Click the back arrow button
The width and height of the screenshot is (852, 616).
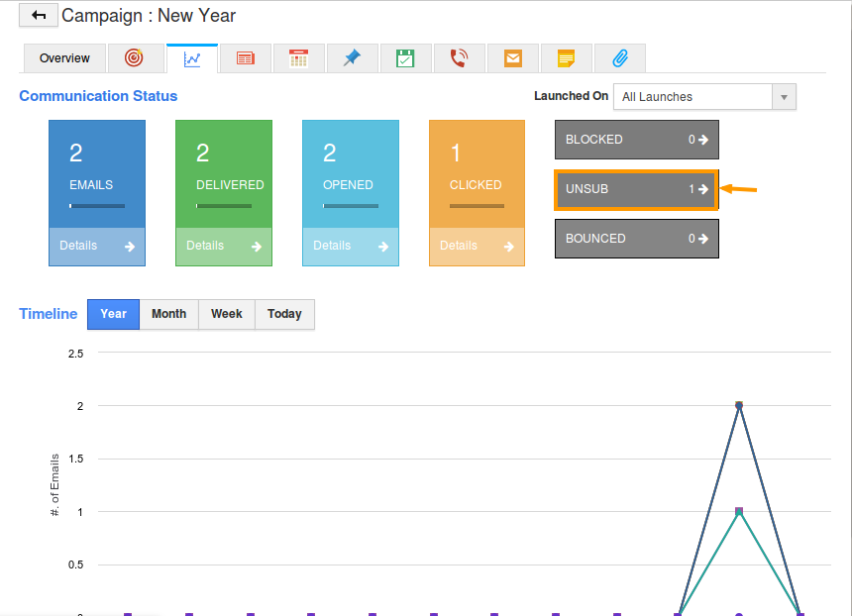pyautogui.click(x=38, y=16)
